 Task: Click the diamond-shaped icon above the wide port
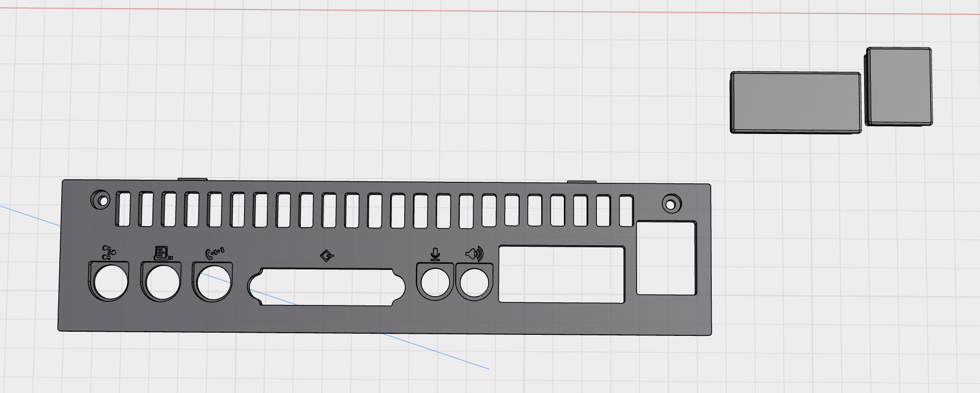point(326,255)
